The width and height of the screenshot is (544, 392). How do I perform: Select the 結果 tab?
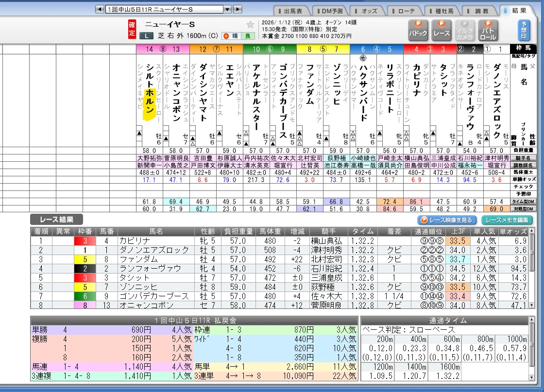coord(519,11)
